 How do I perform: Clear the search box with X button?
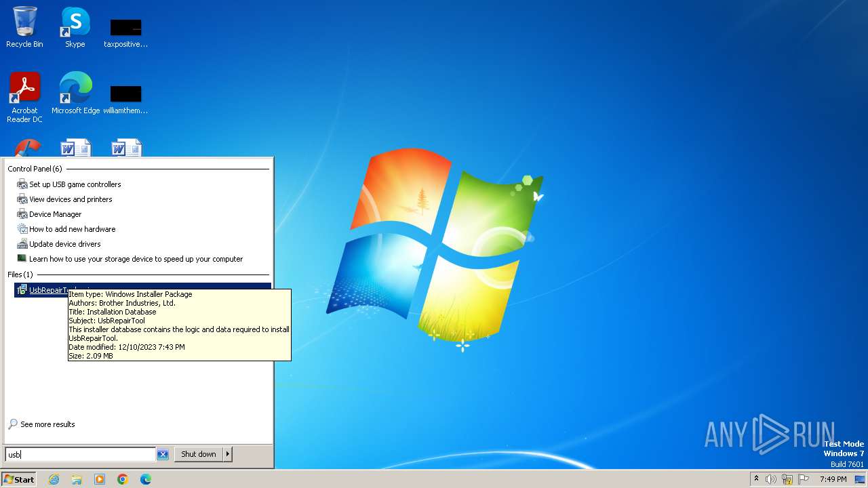(x=163, y=454)
